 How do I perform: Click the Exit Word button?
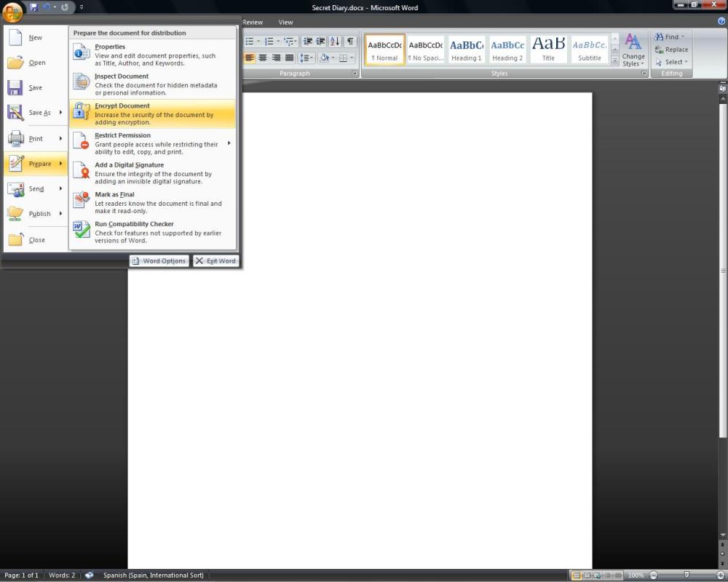(216, 261)
